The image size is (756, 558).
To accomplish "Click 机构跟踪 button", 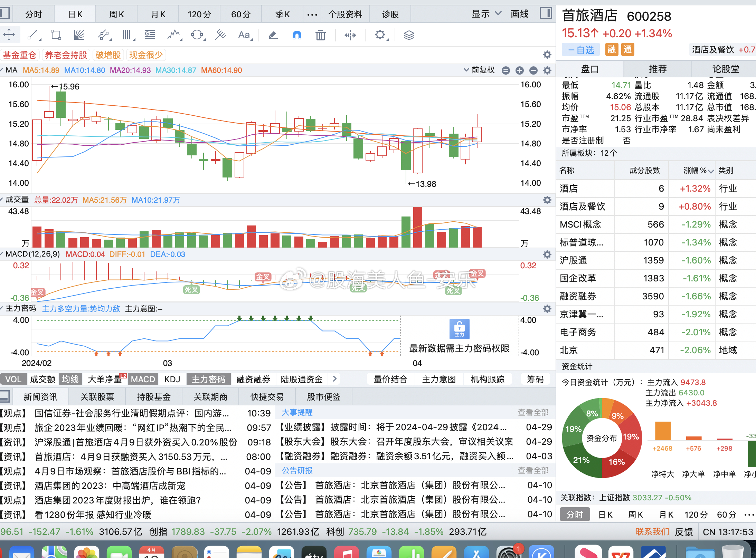I will tap(488, 379).
